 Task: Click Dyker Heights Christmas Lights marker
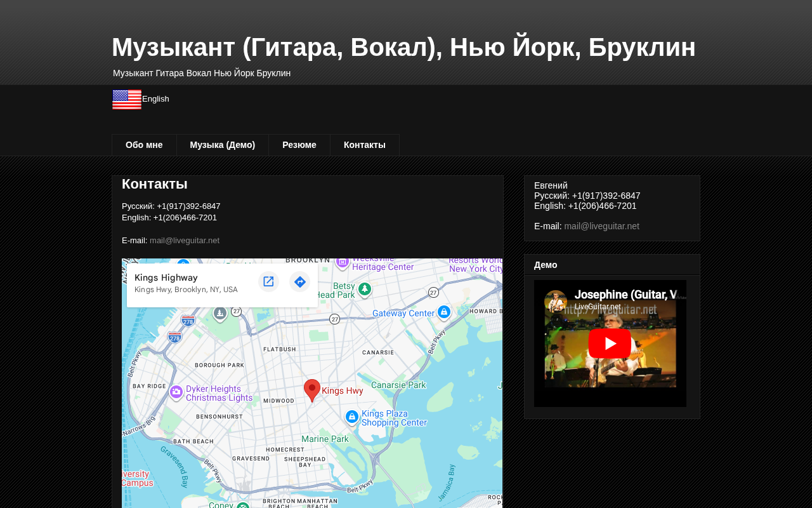click(x=176, y=393)
